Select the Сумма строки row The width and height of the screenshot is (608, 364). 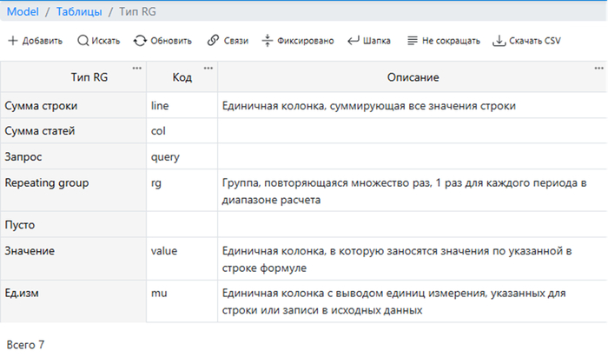[42, 106]
